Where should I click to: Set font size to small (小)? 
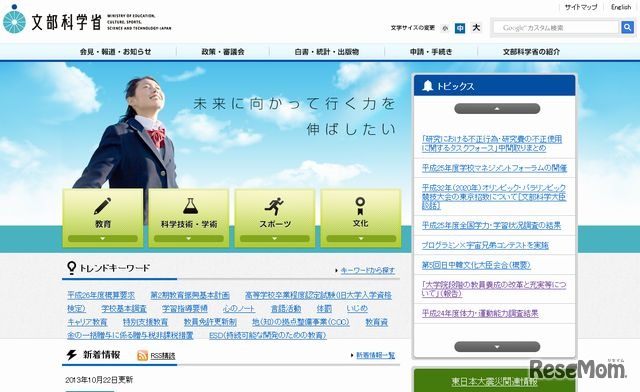point(444,28)
